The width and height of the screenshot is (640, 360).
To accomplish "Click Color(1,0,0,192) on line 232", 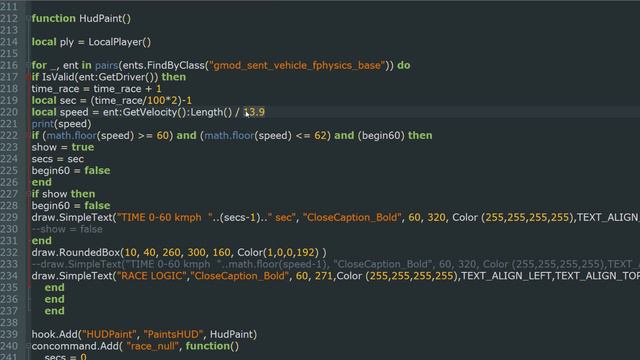I will point(278,253).
